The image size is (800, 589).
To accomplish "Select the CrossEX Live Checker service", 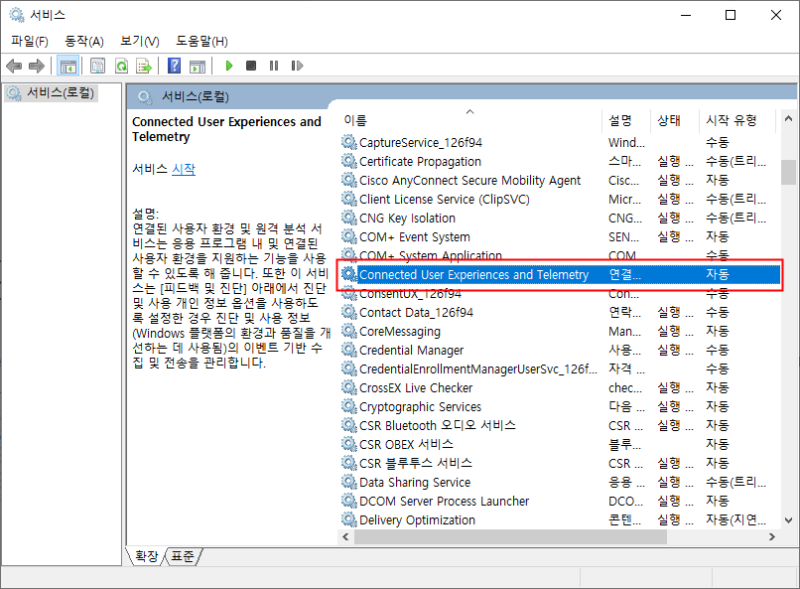I will click(416, 388).
